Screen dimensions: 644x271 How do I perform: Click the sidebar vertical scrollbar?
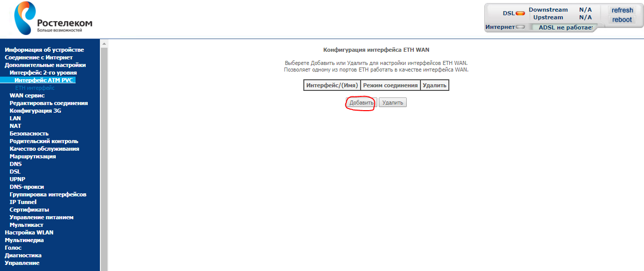(x=104, y=155)
